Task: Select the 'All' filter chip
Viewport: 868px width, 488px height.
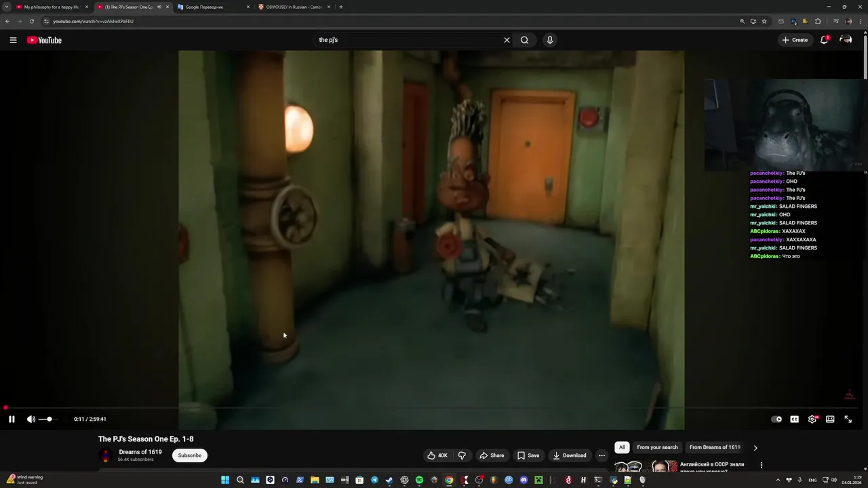Action: click(622, 447)
